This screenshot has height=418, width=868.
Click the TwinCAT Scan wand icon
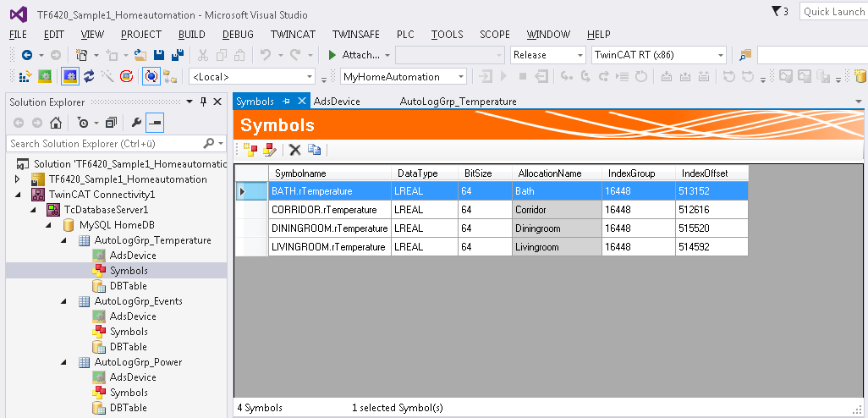pos(107,76)
